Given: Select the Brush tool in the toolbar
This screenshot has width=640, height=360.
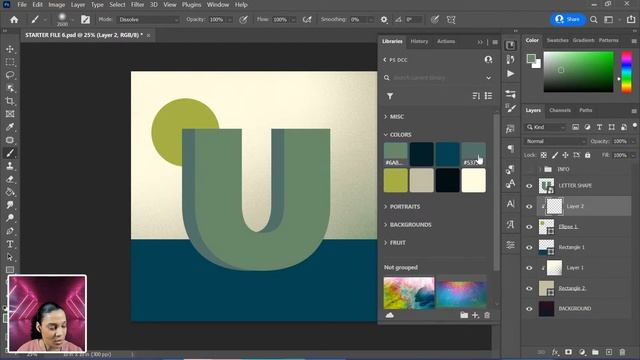Looking at the screenshot, I should click(x=10, y=153).
